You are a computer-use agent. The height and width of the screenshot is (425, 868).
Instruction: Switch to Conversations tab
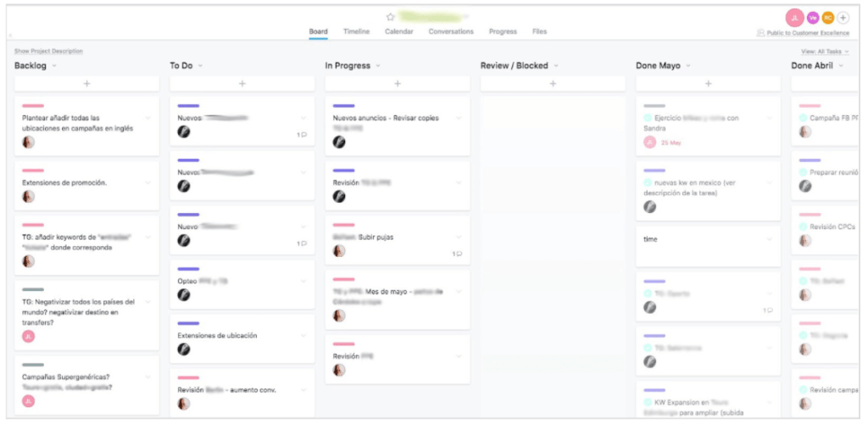pyautogui.click(x=451, y=32)
